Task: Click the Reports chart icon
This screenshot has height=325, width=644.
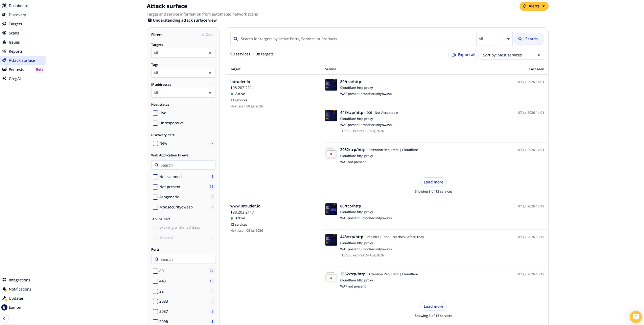Action: click(4, 51)
